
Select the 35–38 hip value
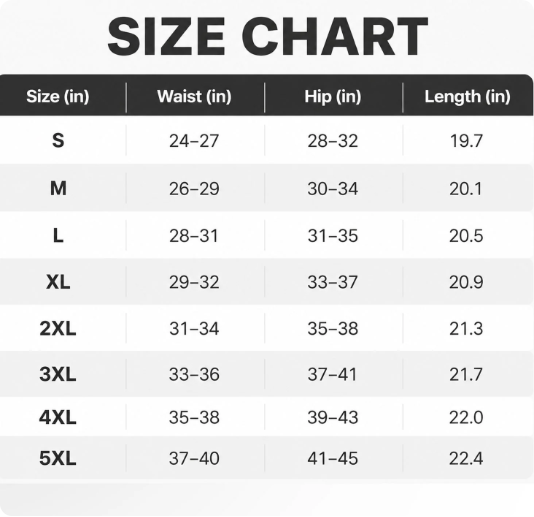[333, 329]
